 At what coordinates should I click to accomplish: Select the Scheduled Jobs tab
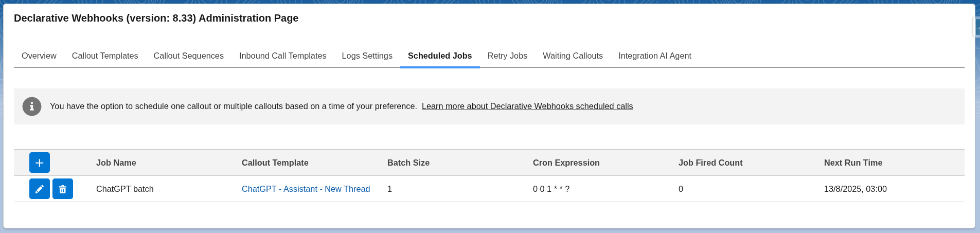[x=440, y=56]
